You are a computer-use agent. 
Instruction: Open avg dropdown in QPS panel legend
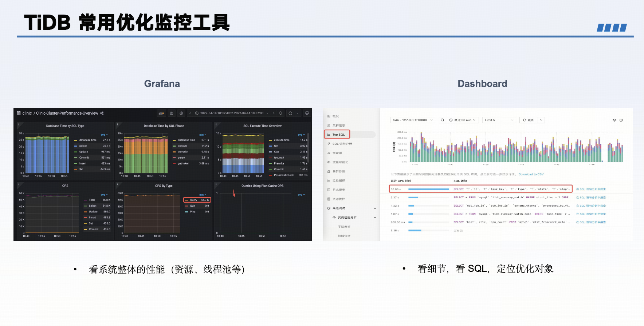coord(104,195)
